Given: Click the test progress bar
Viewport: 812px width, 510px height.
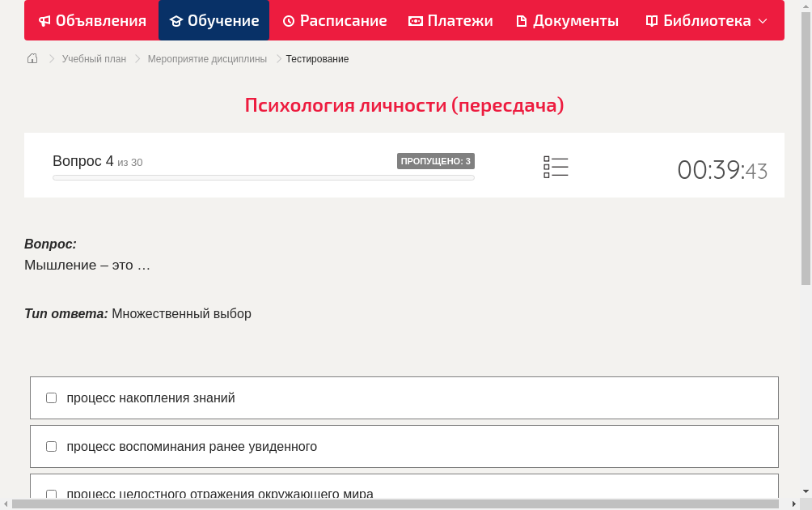Looking at the screenshot, I should coord(263,177).
